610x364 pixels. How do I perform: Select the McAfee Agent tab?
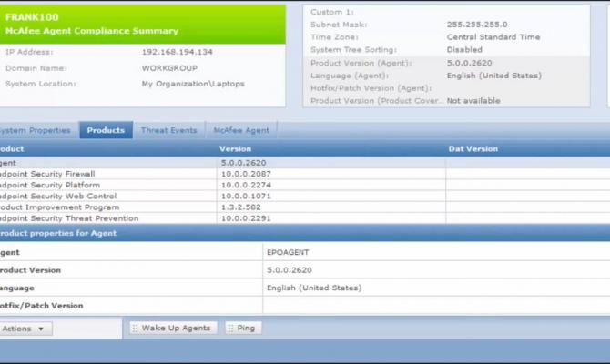tap(241, 130)
